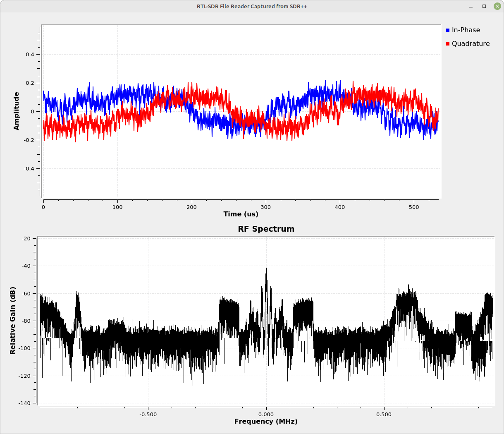The width and height of the screenshot is (504, 434).
Task: Click the -0.500 tick label on frequency axis
Action: click(x=148, y=414)
